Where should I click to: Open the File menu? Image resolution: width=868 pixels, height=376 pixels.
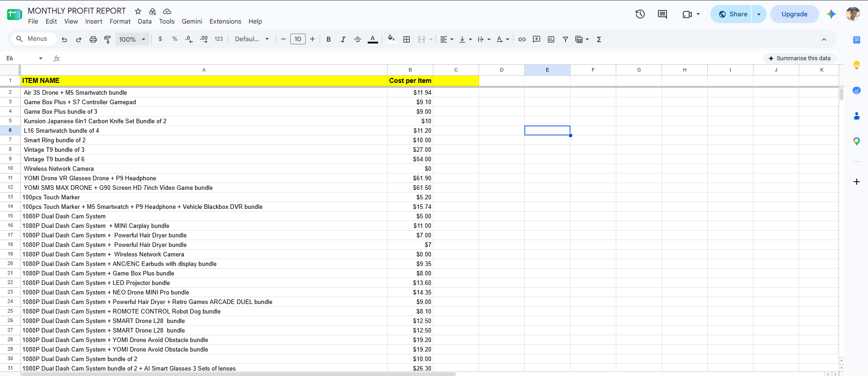33,21
